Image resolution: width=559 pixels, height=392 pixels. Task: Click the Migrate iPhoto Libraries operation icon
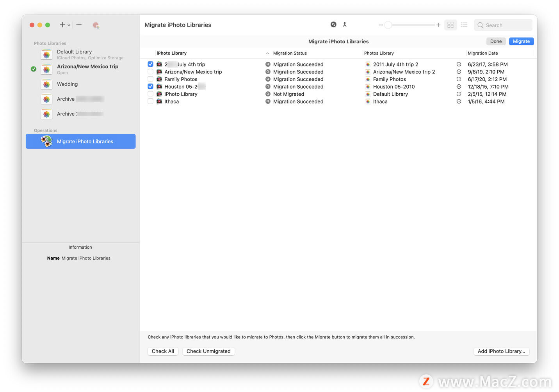click(47, 141)
